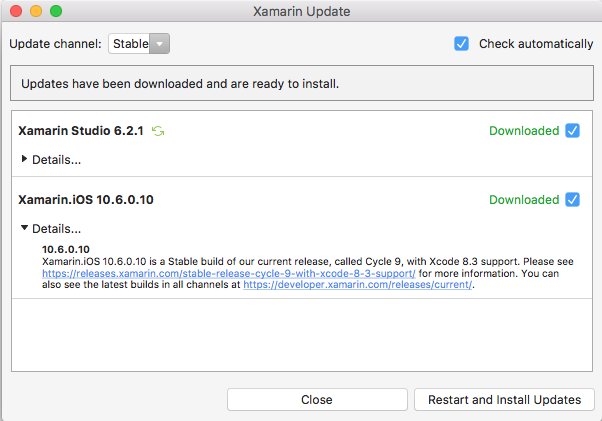Open the releases.xamarin.com stable release cycle 9 link
602x421 pixels.
(x=228, y=274)
